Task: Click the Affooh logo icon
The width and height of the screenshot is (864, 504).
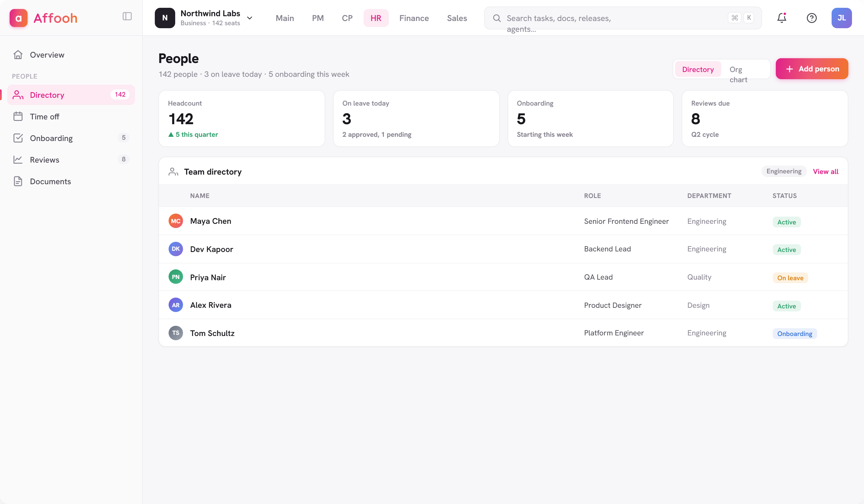Action: click(19, 18)
